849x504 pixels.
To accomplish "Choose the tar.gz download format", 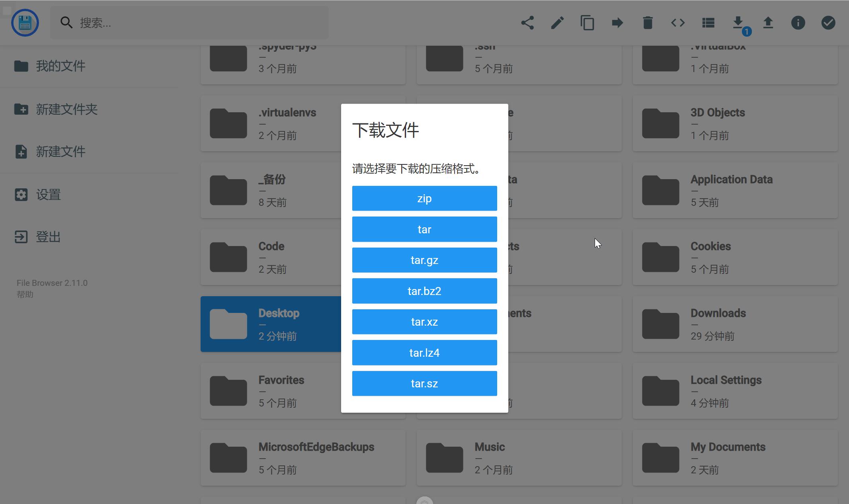I will pyautogui.click(x=424, y=260).
